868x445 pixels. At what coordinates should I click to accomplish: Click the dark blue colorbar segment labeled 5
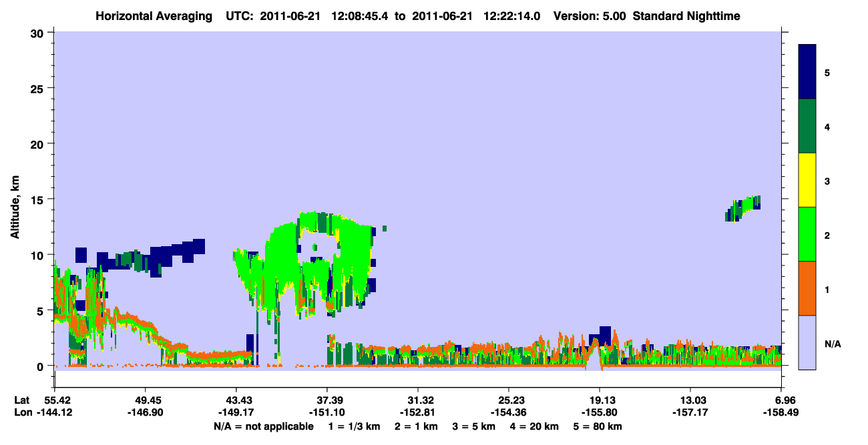[x=807, y=72]
